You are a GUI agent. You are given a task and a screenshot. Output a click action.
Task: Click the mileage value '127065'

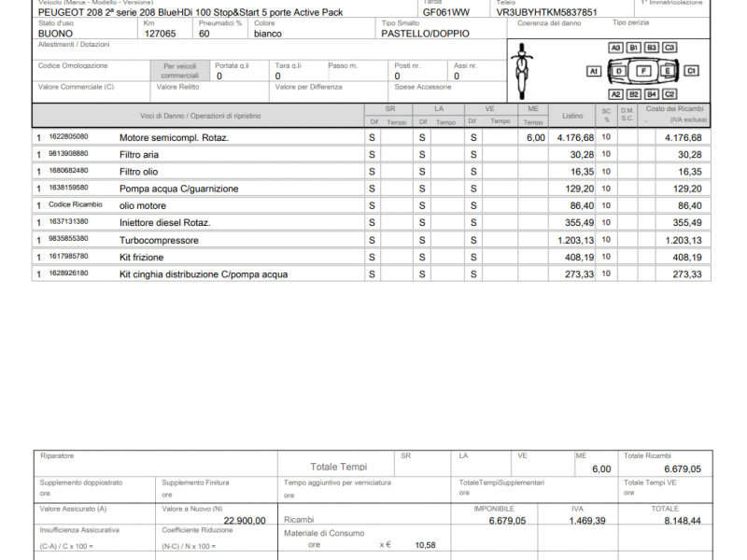click(x=160, y=34)
